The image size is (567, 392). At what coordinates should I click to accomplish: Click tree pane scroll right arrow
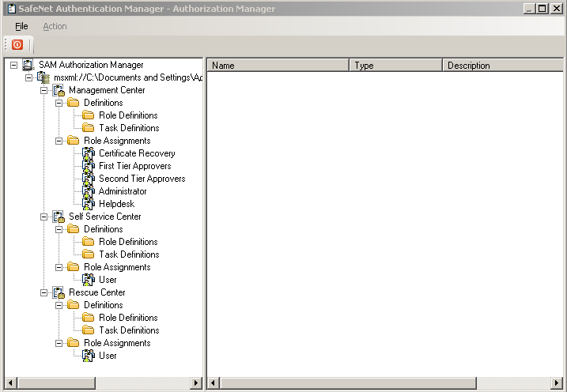[196, 383]
